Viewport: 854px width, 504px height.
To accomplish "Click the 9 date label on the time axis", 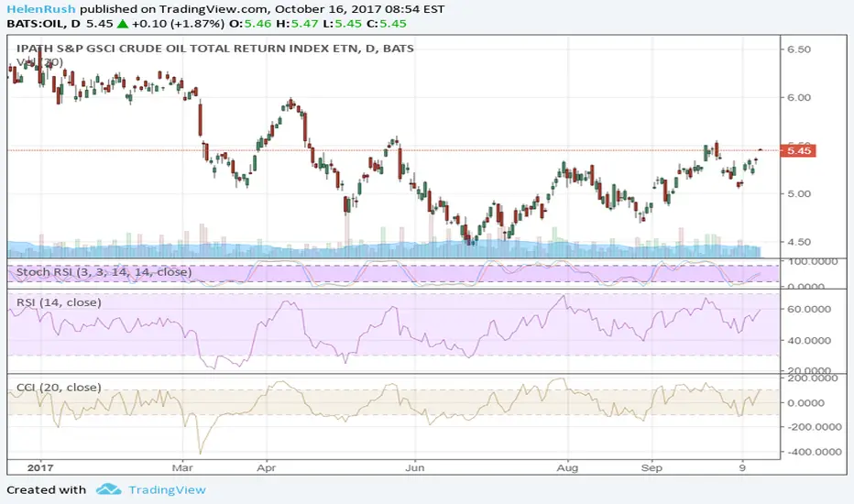I will (x=742, y=467).
